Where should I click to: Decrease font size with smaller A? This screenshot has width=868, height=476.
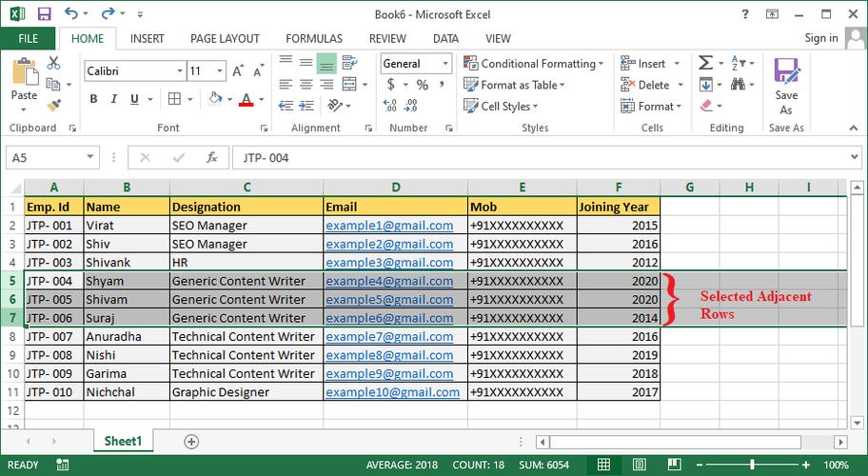[x=258, y=70]
